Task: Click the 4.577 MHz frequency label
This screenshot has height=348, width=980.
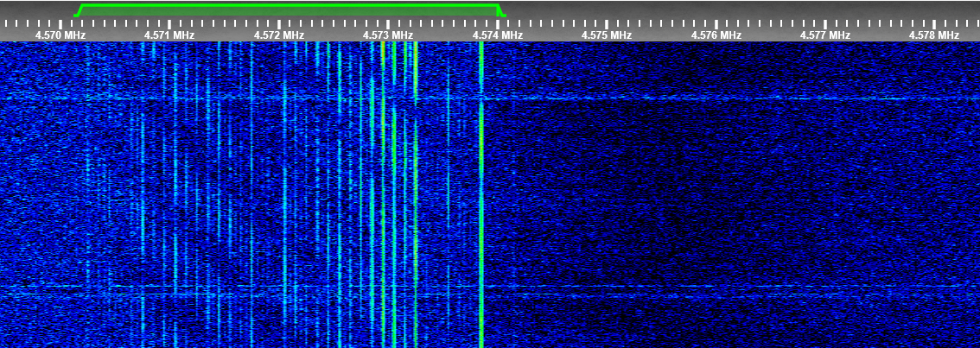Action: pos(825,35)
